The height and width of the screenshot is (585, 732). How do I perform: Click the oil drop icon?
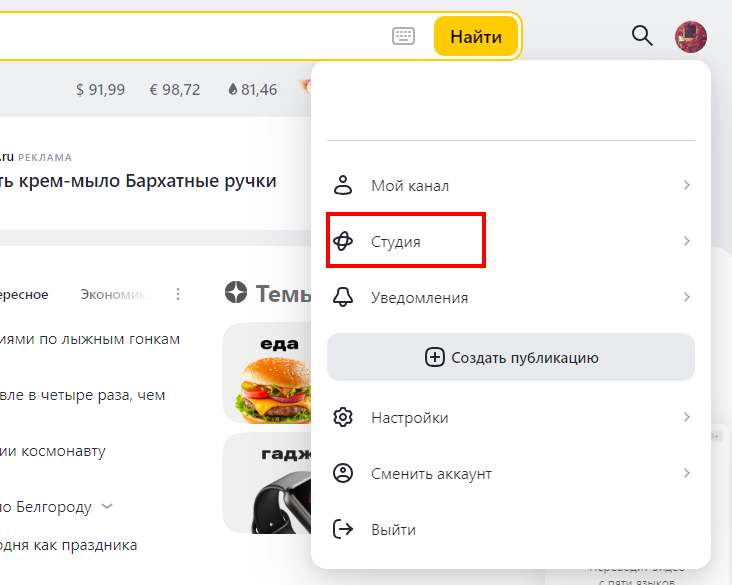point(232,89)
